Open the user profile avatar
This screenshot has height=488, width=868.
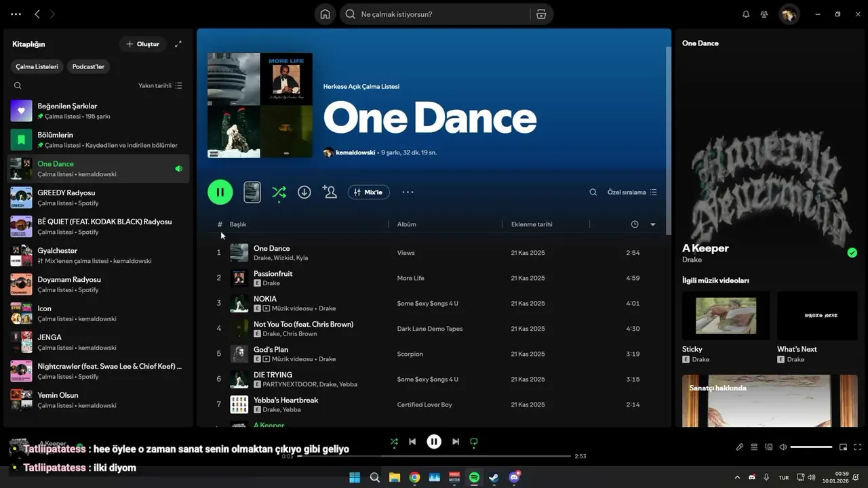pyautogui.click(x=789, y=14)
